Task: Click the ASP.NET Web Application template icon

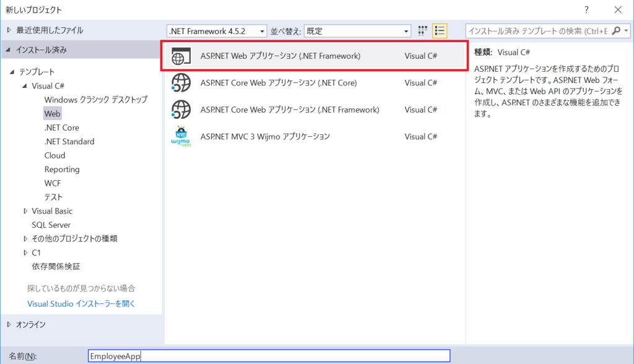Action: pos(181,56)
